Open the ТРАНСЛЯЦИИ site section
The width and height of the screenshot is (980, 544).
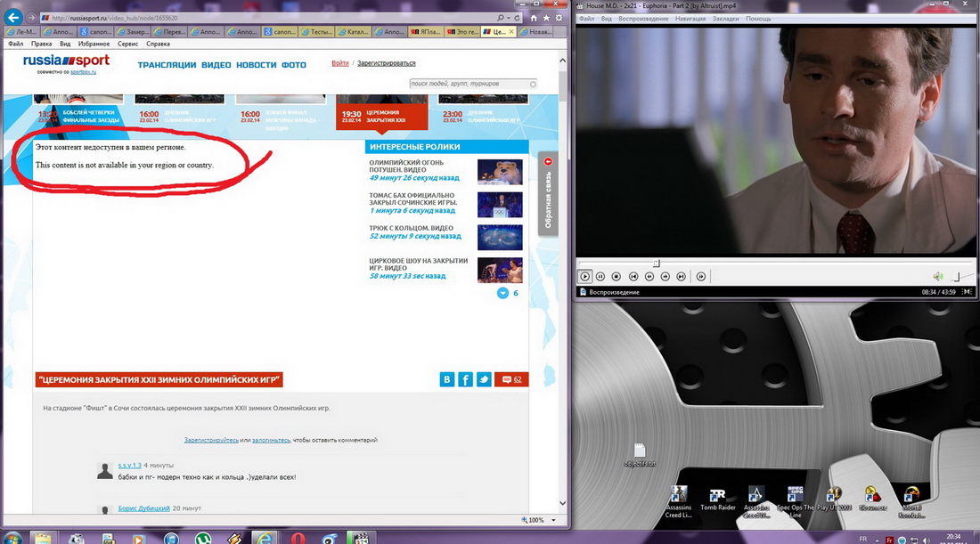pyautogui.click(x=167, y=65)
